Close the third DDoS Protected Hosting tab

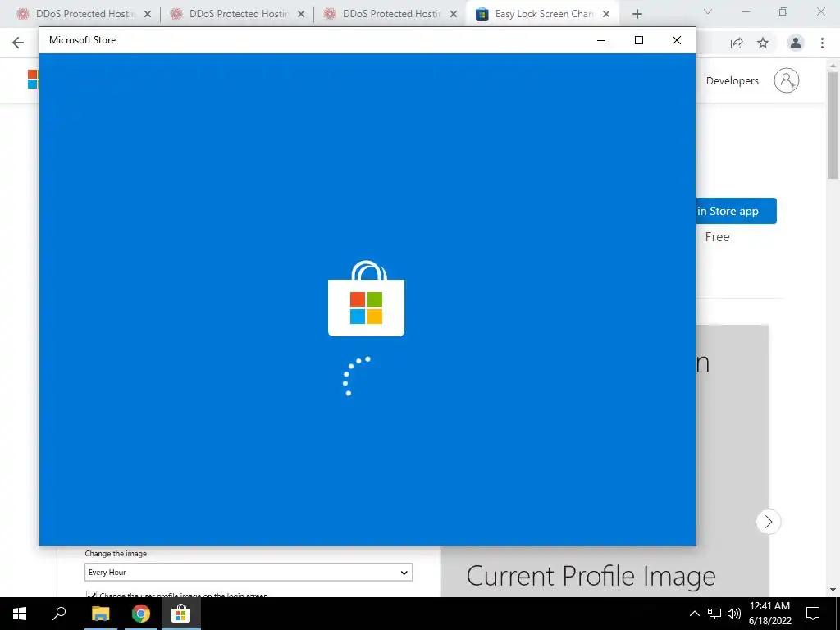click(454, 15)
